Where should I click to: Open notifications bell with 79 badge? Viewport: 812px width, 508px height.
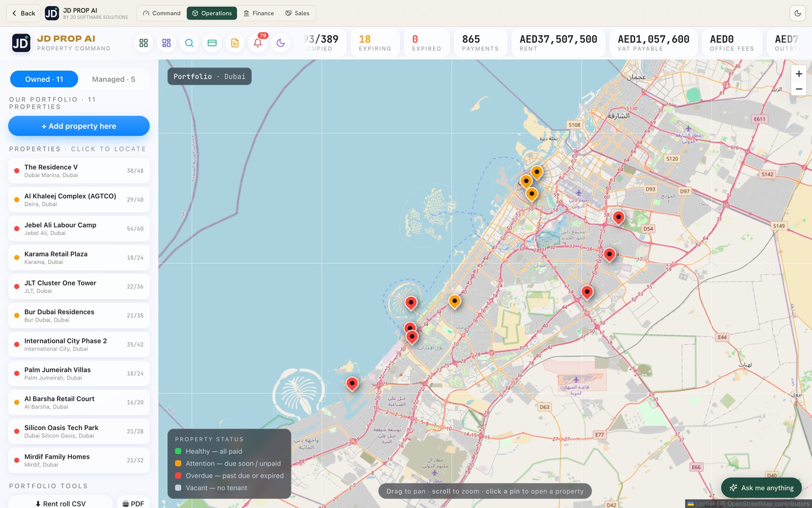pyautogui.click(x=258, y=43)
